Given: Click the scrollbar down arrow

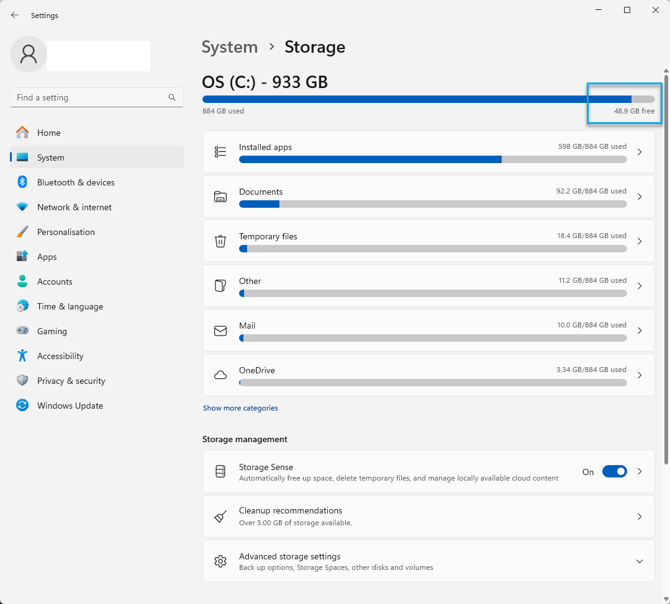Looking at the screenshot, I should tap(666, 599).
